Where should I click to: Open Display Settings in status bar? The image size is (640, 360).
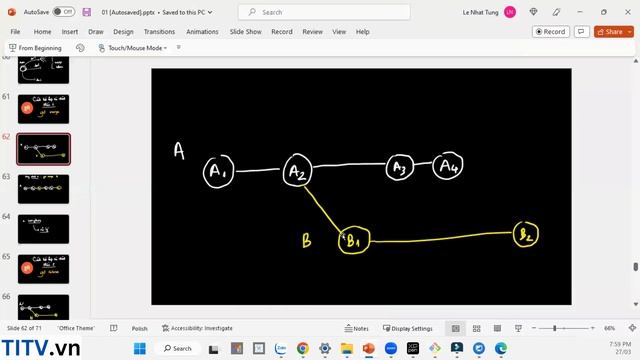[x=407, y=328]
